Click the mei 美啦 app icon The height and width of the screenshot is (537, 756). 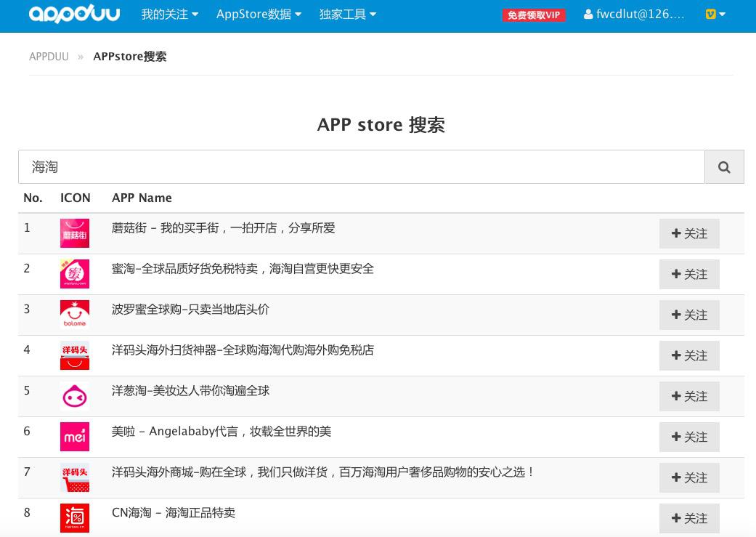pyautogui.click(x=74, y=436)
